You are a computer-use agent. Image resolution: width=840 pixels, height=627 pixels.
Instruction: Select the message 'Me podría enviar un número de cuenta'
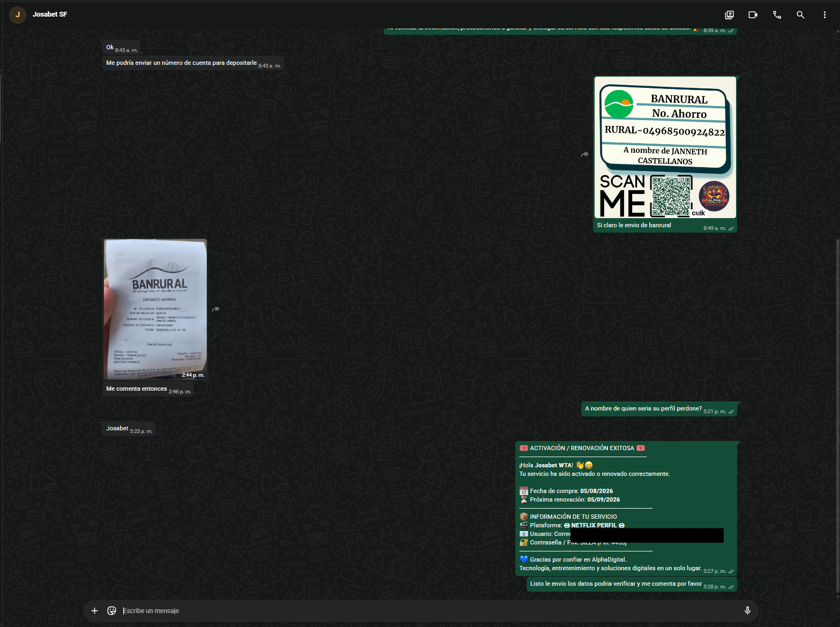pos(193,63)
